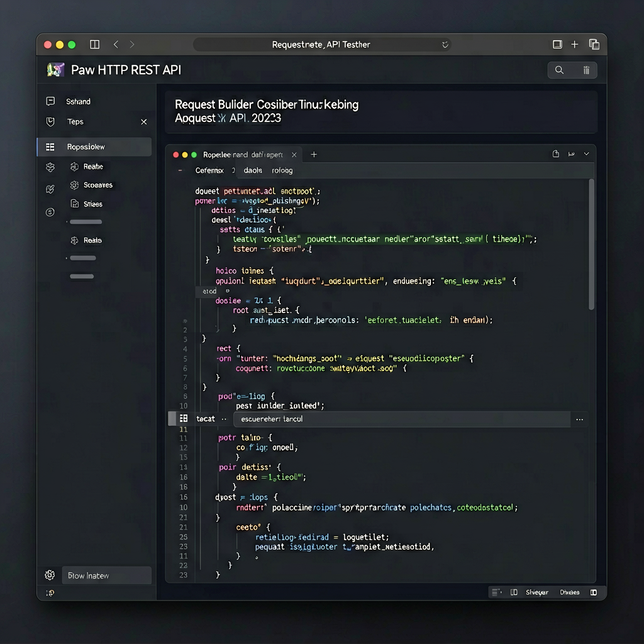
Task: Go forward with the right arrow
Action: 132,45
